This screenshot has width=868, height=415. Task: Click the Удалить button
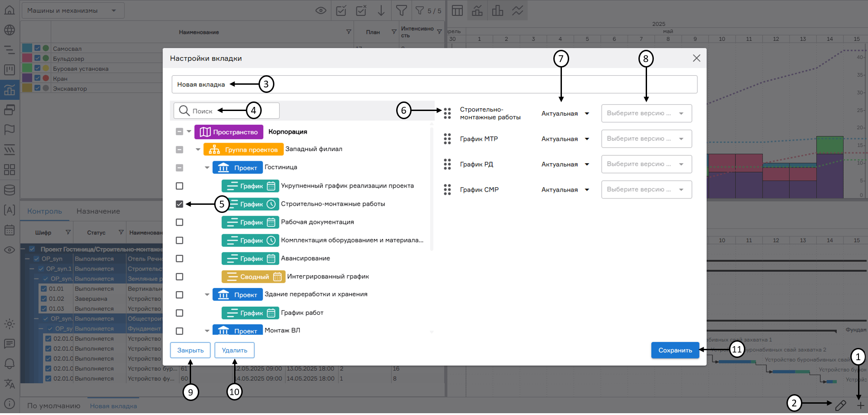tap(234, 350)
